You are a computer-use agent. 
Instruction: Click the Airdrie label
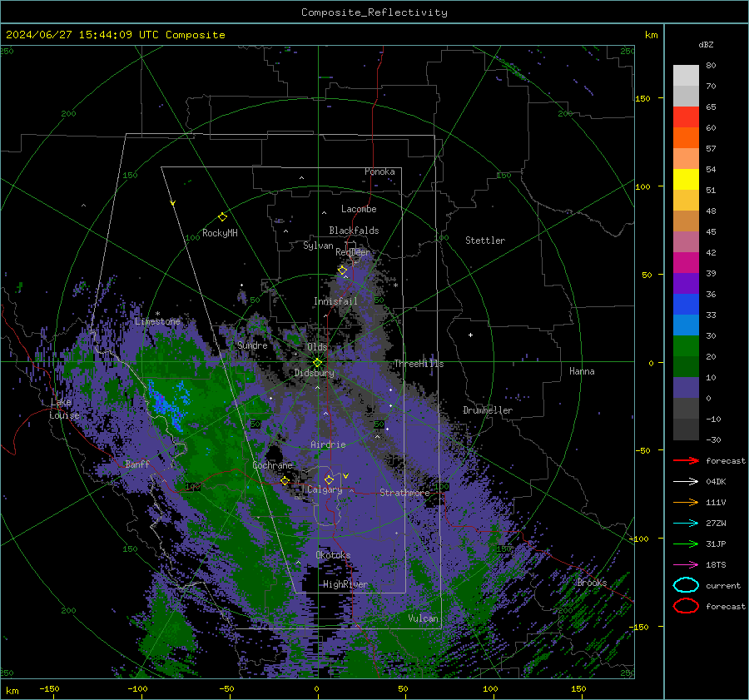click(x=328, y=444)
